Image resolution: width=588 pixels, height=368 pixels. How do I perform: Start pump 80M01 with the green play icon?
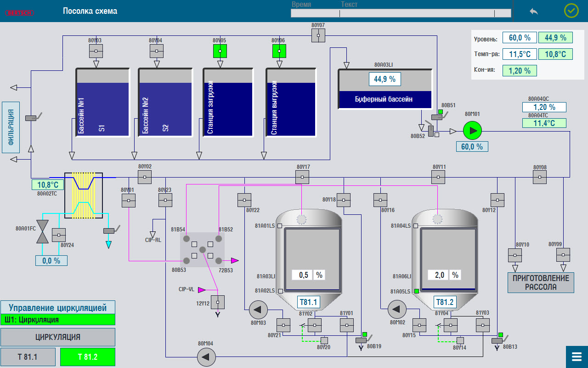472,131
